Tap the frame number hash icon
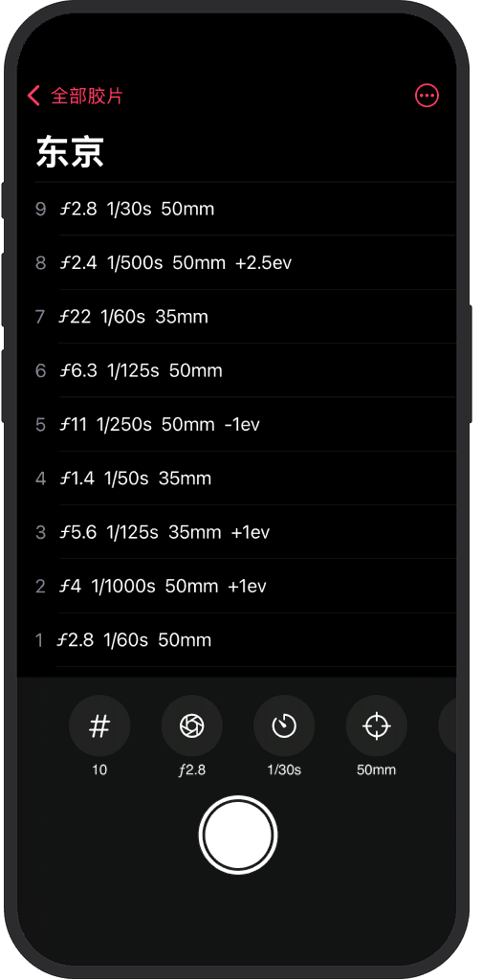482x980 pixels. pos(99,726)
